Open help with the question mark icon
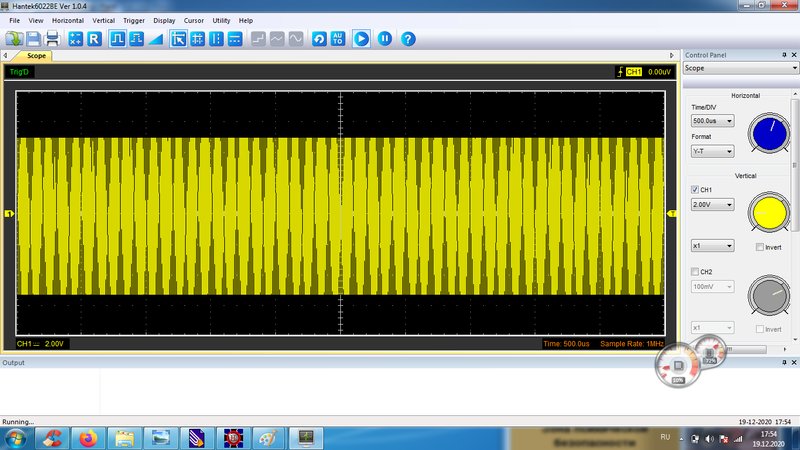The height and width of the screenshot is (450, 800). point(408,39)
